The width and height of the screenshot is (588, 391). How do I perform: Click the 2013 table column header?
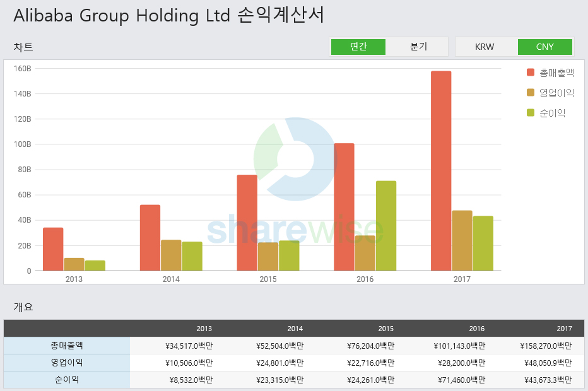204,329
